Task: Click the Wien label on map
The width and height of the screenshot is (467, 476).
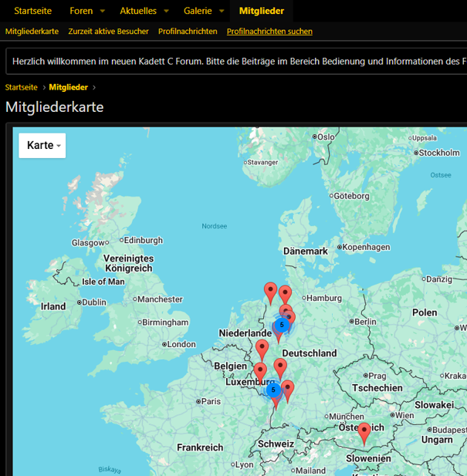Action: [404, 415]
